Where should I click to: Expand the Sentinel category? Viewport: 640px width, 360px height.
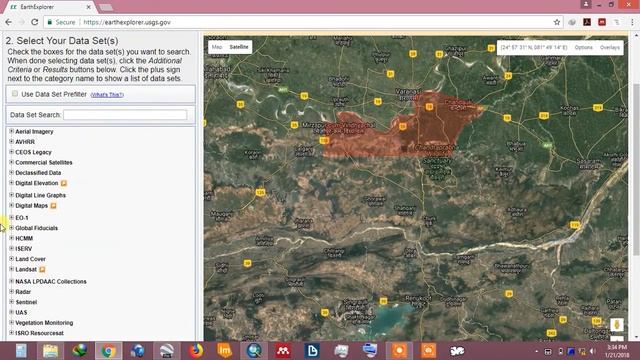(x=11, y=302)
